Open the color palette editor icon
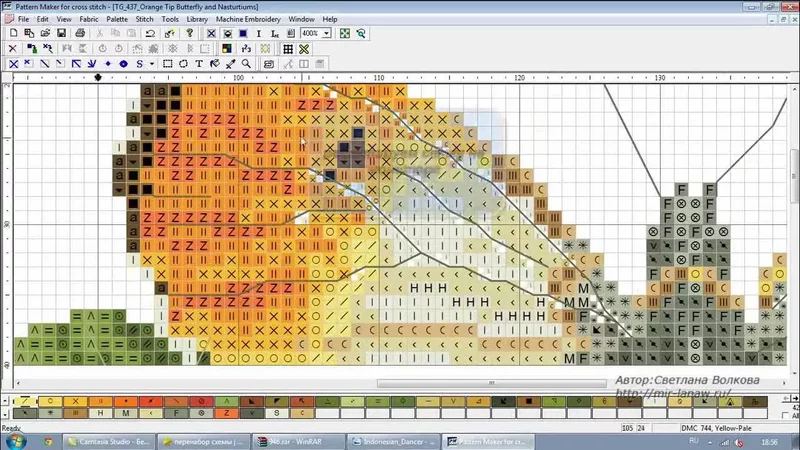This screenshot has height=450, width=800. point(227,49)
